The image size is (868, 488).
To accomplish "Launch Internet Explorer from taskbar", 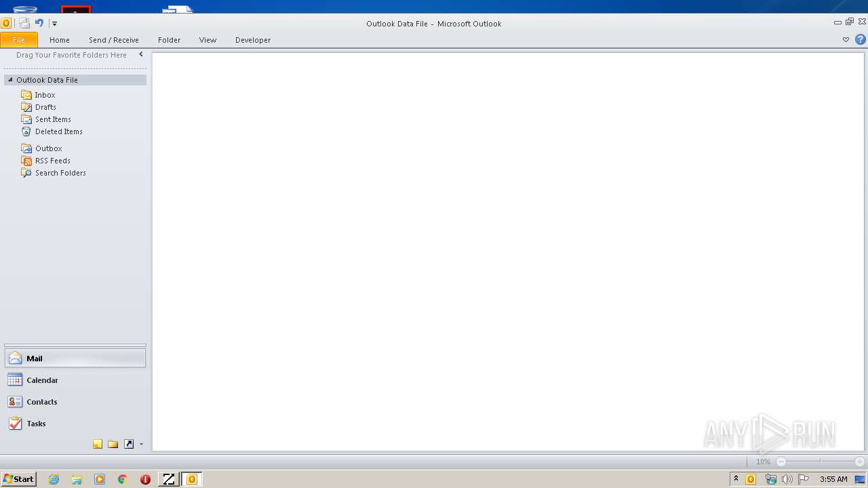I will click(x=54, y=479).
